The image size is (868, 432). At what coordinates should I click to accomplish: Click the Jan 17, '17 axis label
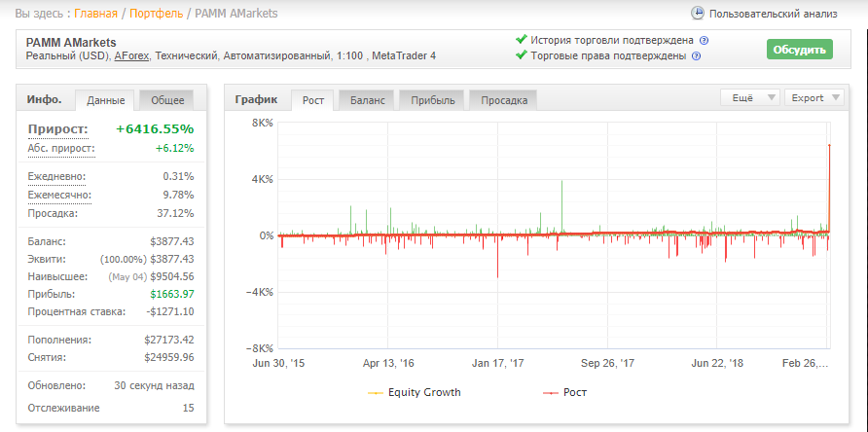(x=497, y=364)
